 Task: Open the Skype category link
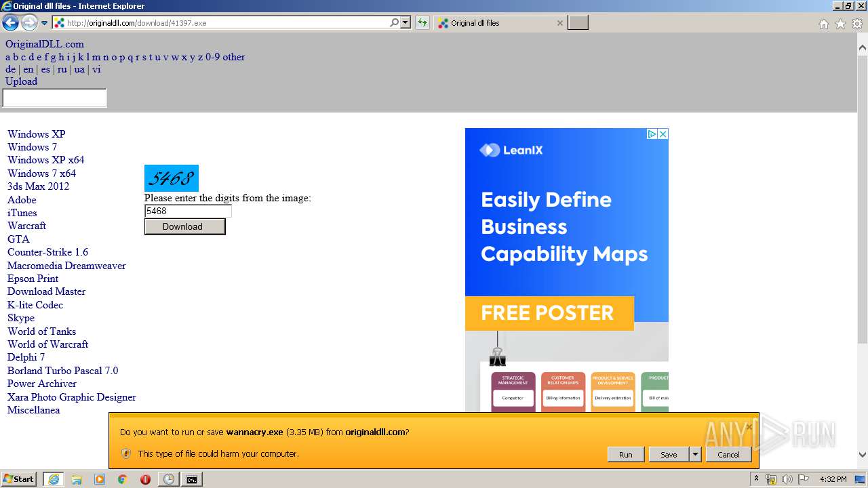point(21,318)
